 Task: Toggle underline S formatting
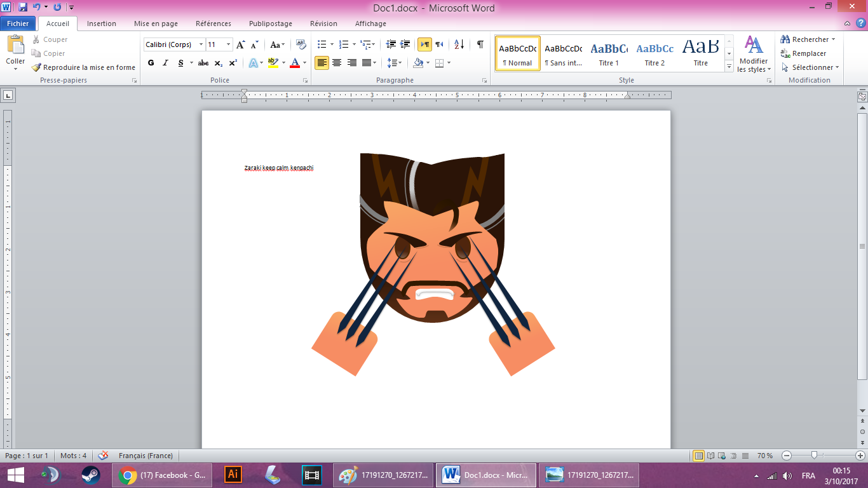point(181,63)
